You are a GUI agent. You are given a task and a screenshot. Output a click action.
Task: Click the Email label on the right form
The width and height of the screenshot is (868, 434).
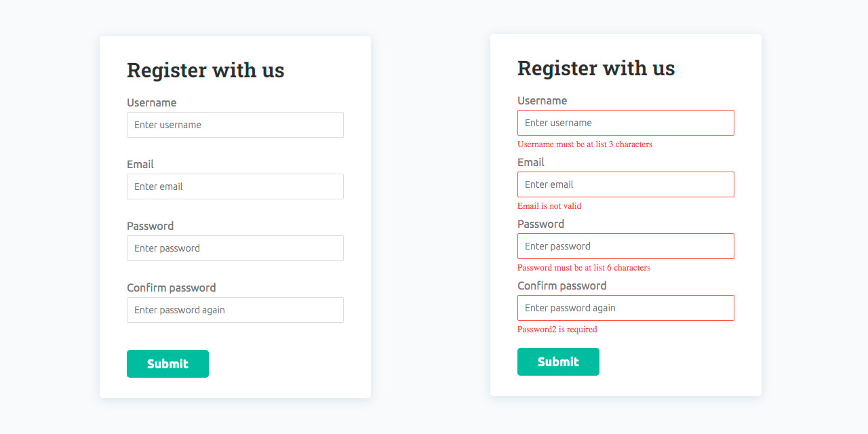pyautogui.click(x=531, y=162)
